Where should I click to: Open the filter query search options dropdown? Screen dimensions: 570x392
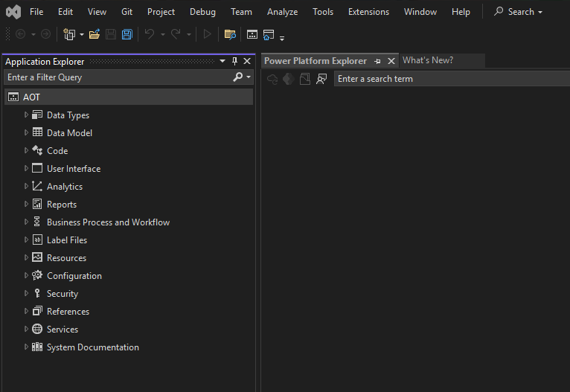tap(249, 77)
